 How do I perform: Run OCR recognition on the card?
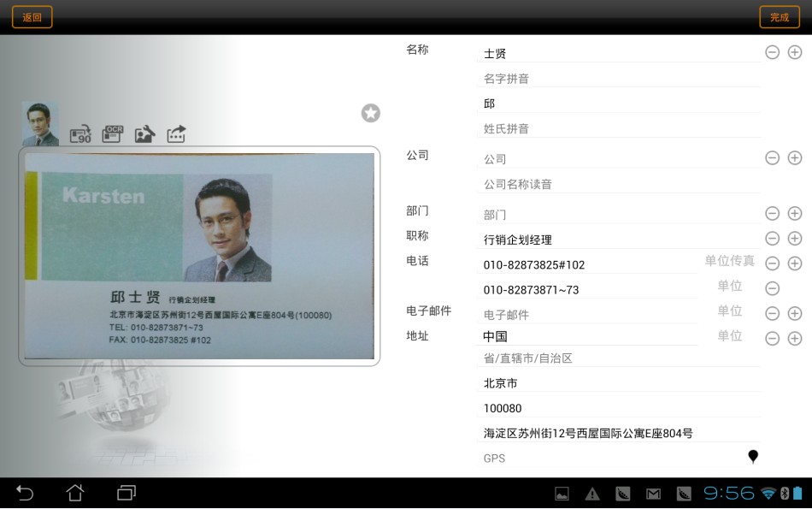click(113, 133)
